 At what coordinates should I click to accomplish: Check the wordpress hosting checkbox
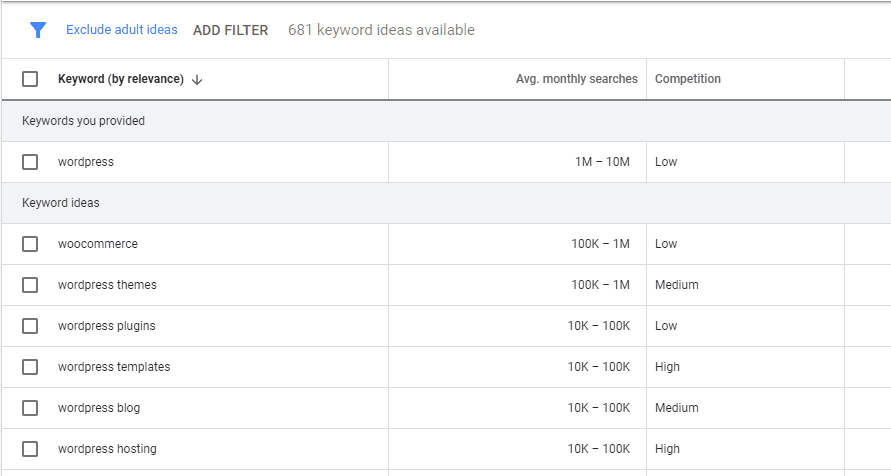tap(30, 449)
